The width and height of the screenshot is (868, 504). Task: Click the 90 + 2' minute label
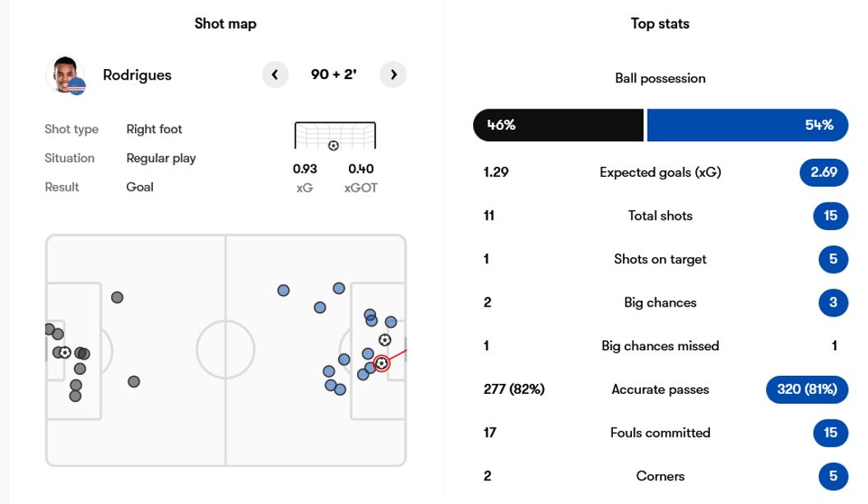click(334, 75)
